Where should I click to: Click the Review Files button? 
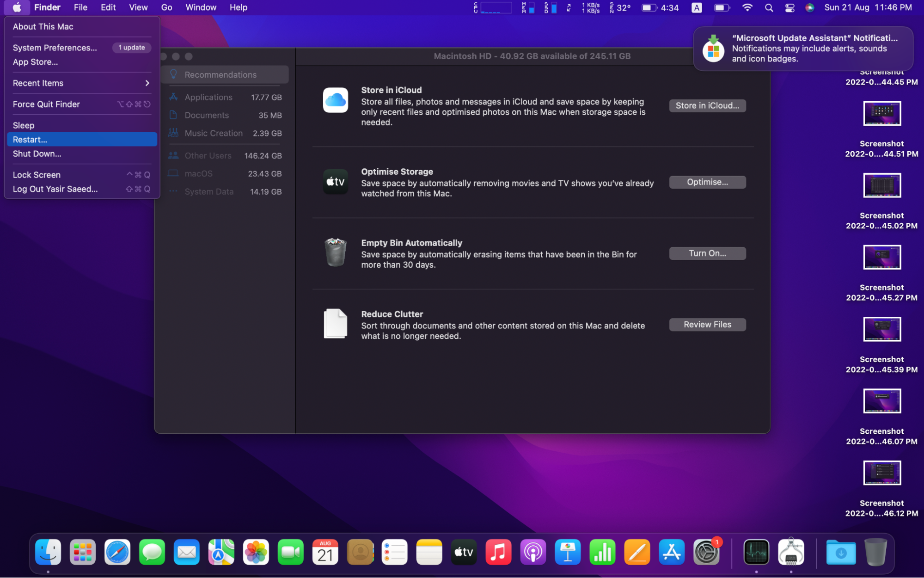point(707,325)
